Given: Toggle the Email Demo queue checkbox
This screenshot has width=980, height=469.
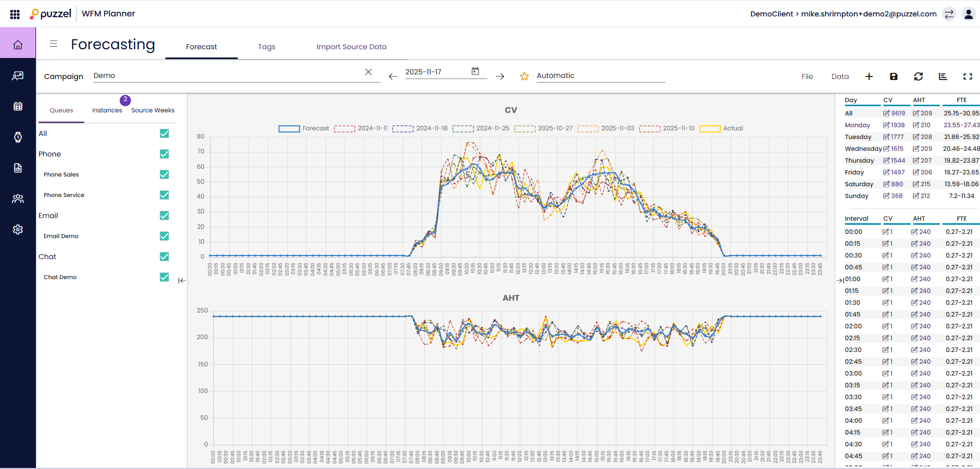Looking at the screenshot, I should click(x=164, y=236).
